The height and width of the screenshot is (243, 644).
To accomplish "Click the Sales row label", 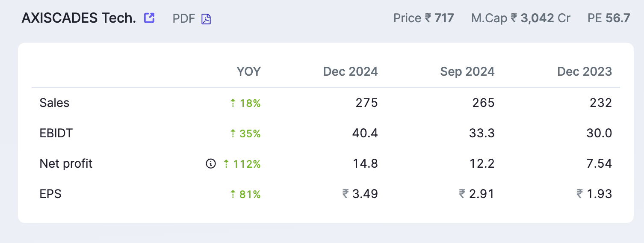I will click(x=54, y=103).
